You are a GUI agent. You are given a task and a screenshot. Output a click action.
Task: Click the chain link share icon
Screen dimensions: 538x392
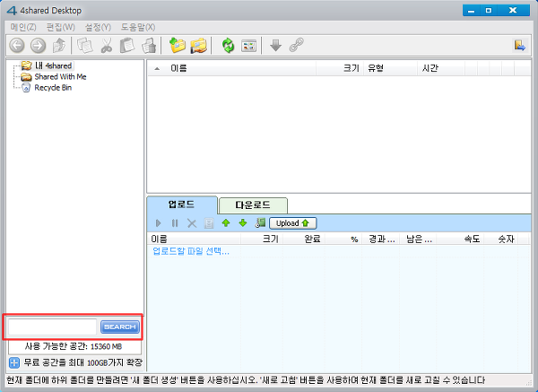pos(297,45)
